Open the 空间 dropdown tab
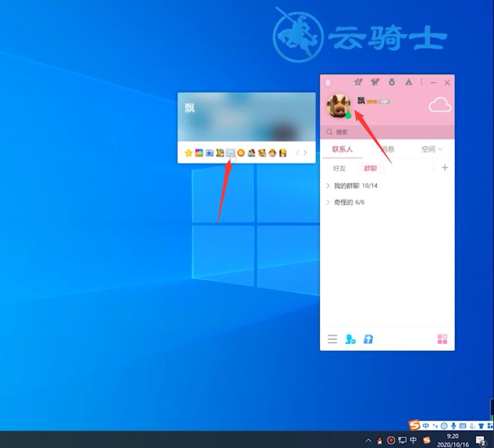Image resolution: width=494 pixels, height=448 pixels. (x=432, y=149)
